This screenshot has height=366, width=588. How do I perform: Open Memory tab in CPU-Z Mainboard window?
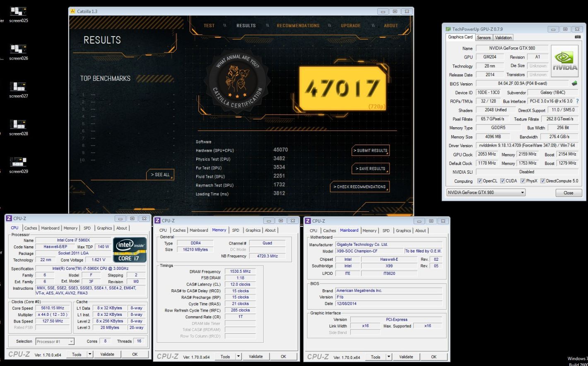[369, 230]
